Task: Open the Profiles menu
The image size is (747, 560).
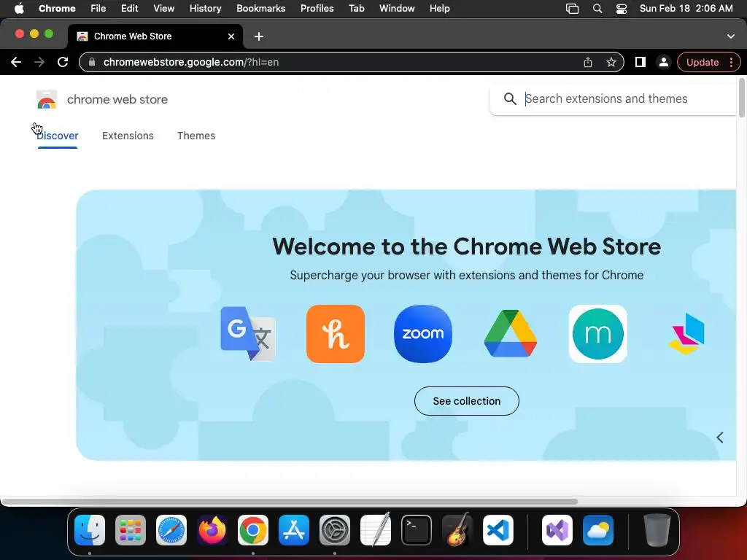Action: pyautogui.click(x=317, y=9)
